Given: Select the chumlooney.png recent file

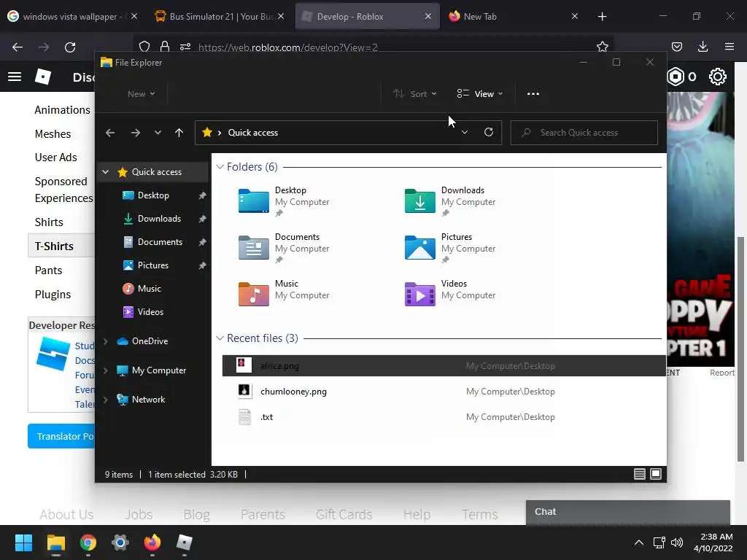Looking at the screenshot, I should (x=444, y=392).
